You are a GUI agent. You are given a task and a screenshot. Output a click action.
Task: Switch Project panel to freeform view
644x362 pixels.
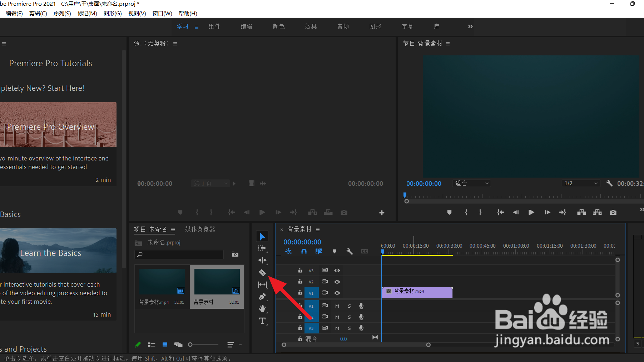[x=178, y=344]
